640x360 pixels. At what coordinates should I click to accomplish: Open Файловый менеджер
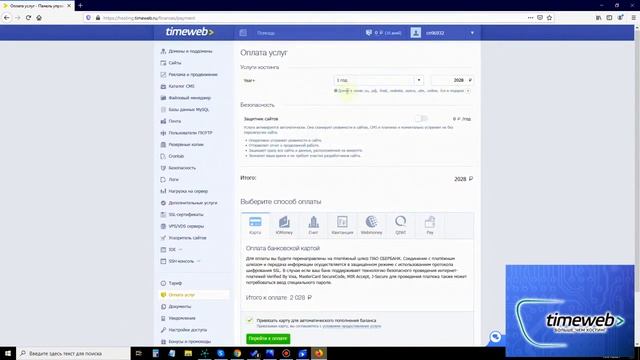coord(186,98)
